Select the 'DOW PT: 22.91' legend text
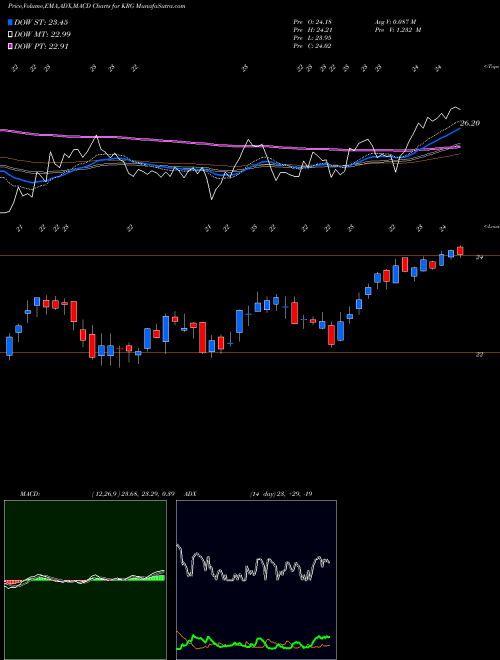Viewport: 500px width, 660px height. click(41, 46)
